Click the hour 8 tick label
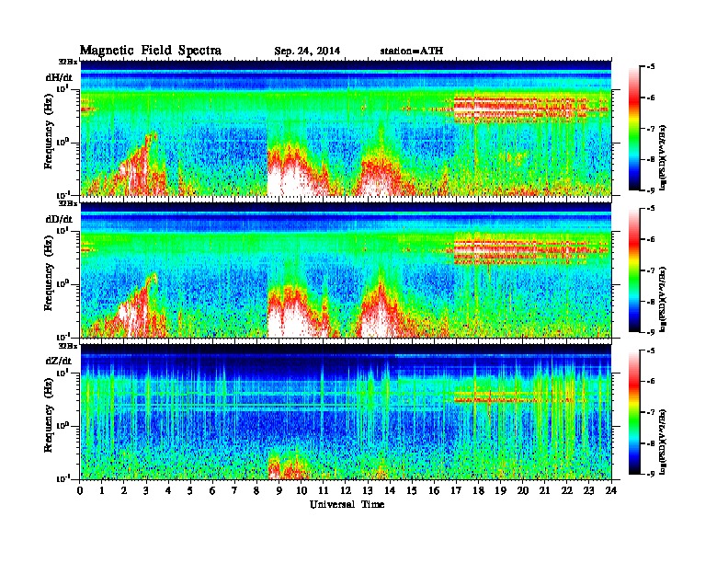 (256, 490)
